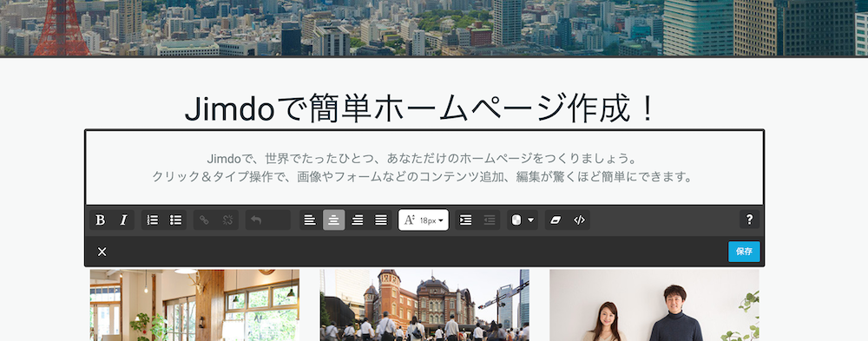Close the text editor with the X
Viewport: 868px width, 341px height.
(x=102, y=252)
